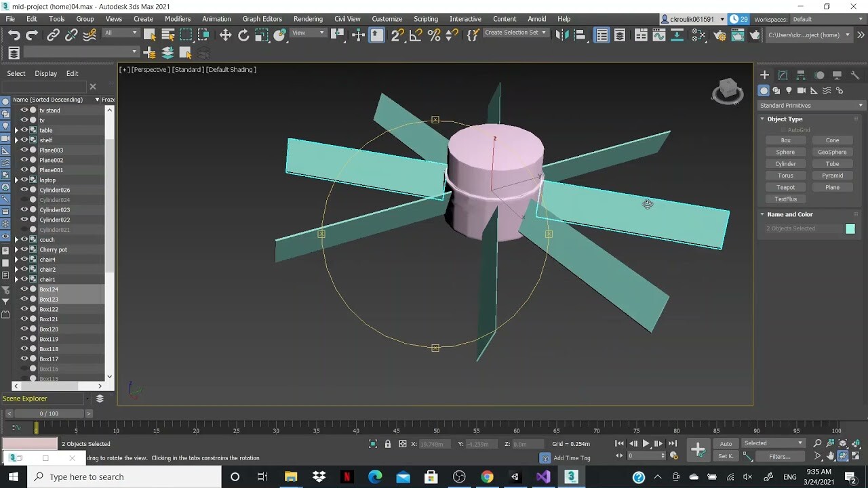Open the object color swatch

pos(850,228)
